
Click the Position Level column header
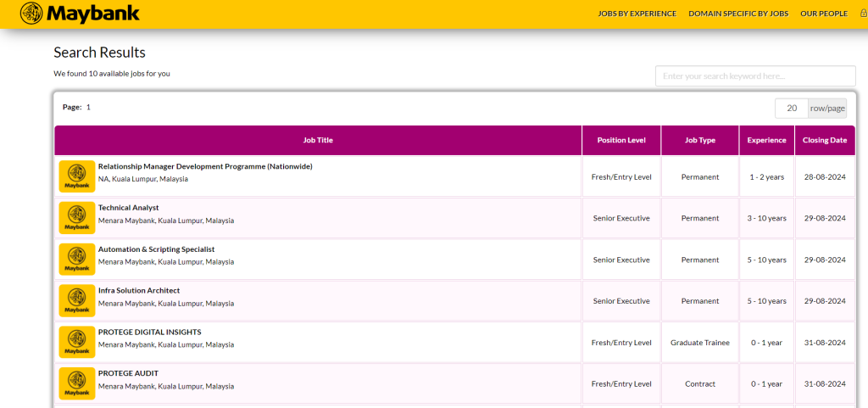click(x=621, y=141)
